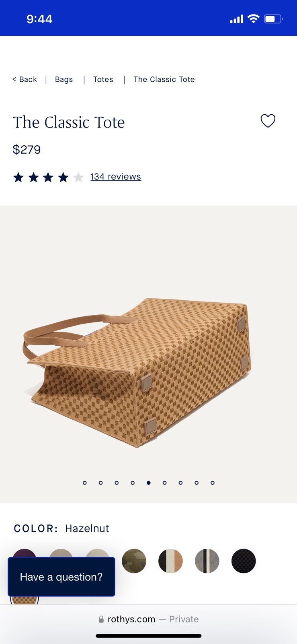This screenshot has width=297, height=644.
Task: Pick the grey striped color swatch
Action: point(207,561)
